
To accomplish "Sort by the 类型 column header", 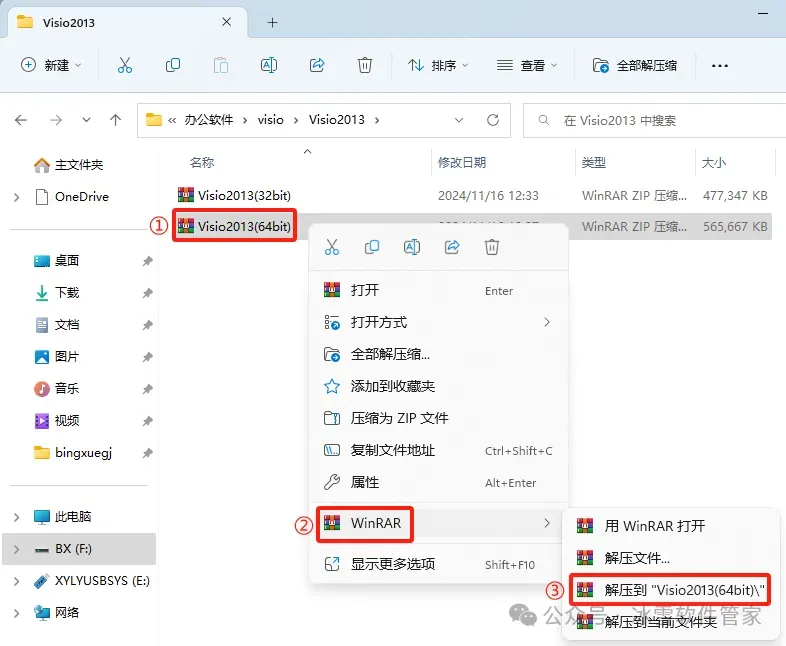I will point(594,162).
